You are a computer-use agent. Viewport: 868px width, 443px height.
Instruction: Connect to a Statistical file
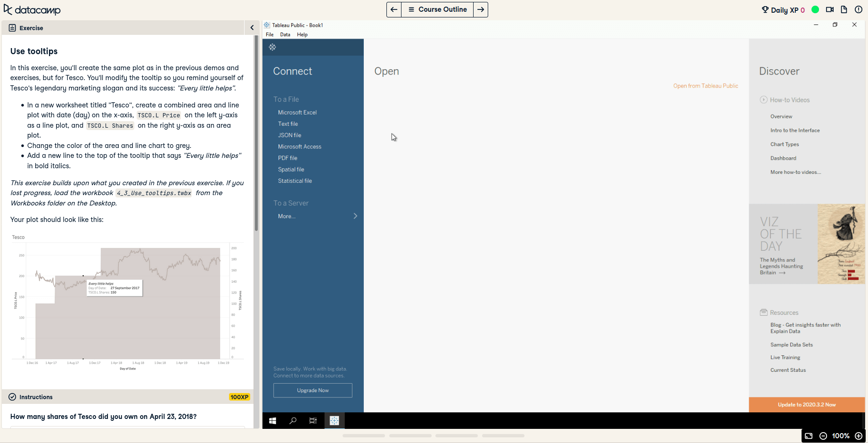coord(295,180)
